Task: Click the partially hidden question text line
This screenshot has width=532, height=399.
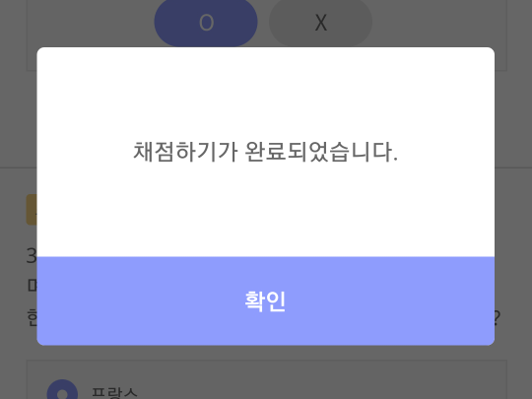Action: 32,318
